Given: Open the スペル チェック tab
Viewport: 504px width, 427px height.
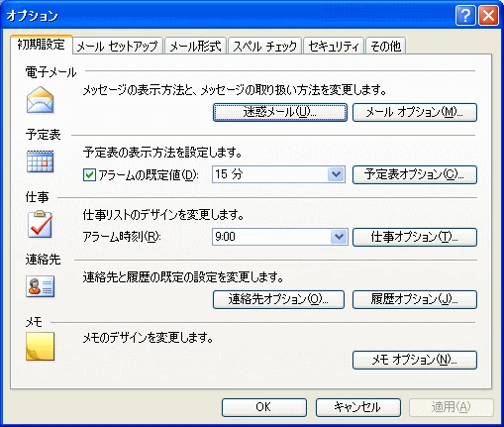Looking at the screenshot, I should click(x=264, y=46).
